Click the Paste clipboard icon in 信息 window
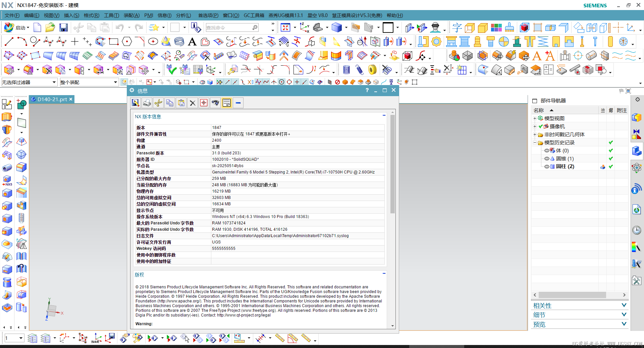This screenshot has height=348, width=644. pyautogui.click(x=181, y=103)
